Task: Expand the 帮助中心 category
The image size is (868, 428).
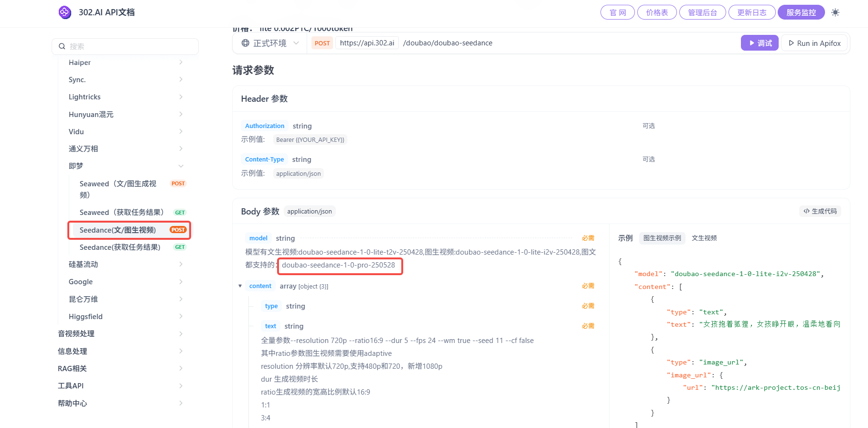Action: [120, 403]
